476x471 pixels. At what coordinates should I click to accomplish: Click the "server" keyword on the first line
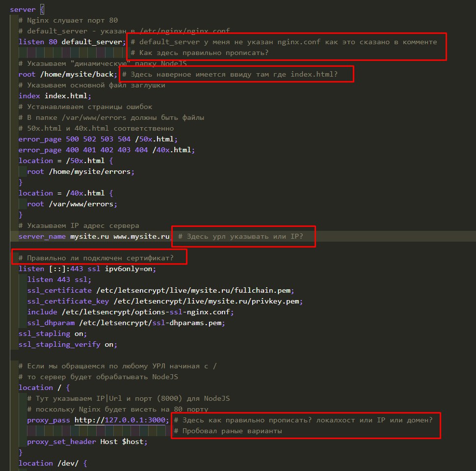click(x=23, y=9)
